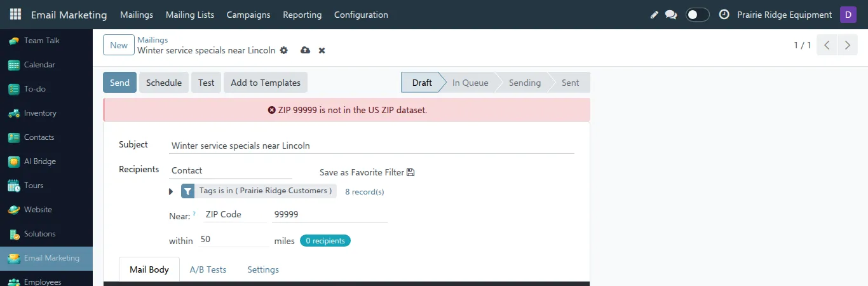
Task: Click the Tags is in Prairie Ridge Customers filter
Action: pos(266,191)
